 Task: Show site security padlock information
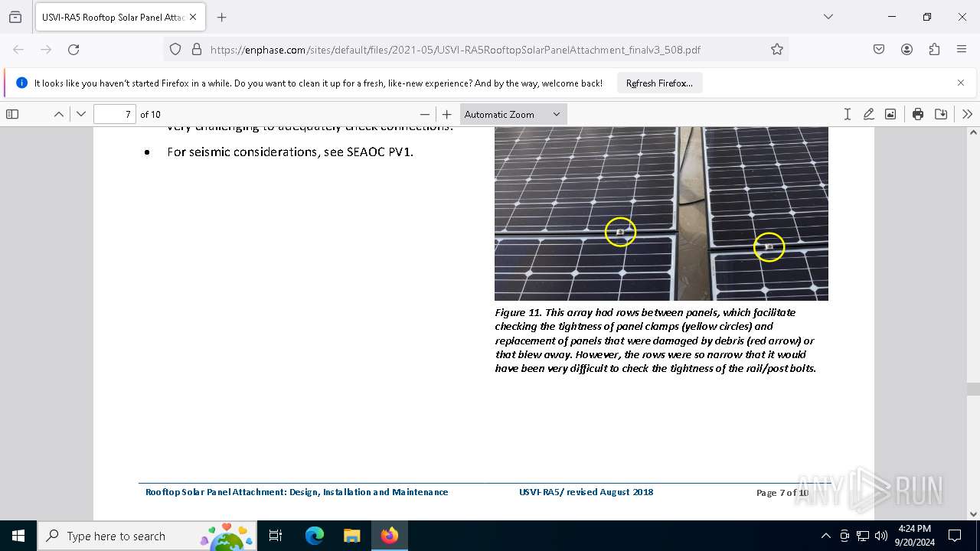coord(196,49)
